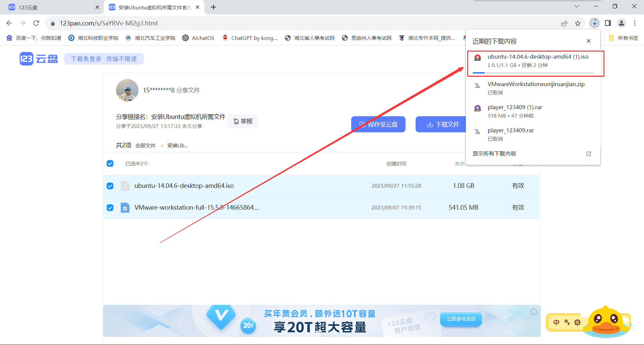The image size is (644, 345).
Task: Click the 创建时间 column header
Action: point(396,163)
